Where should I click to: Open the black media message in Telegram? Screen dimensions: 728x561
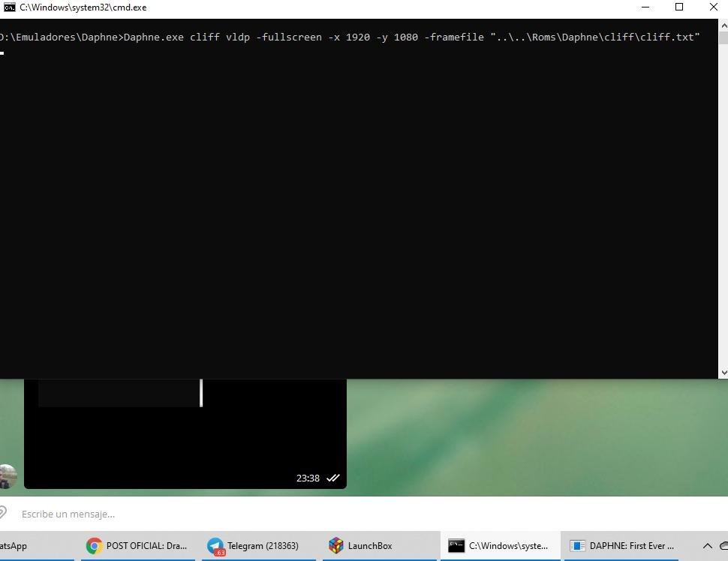(185, 433)
